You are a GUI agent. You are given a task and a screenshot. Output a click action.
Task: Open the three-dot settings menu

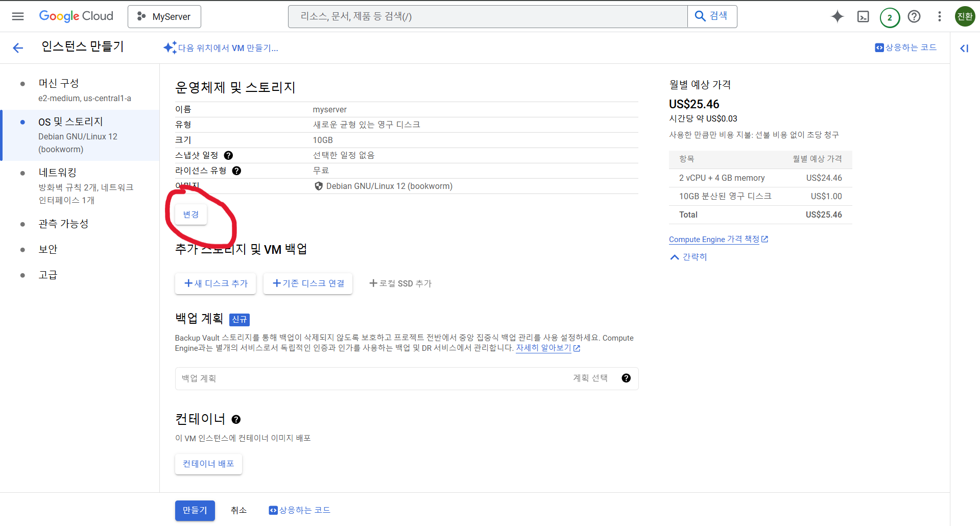tap(939, 16)
